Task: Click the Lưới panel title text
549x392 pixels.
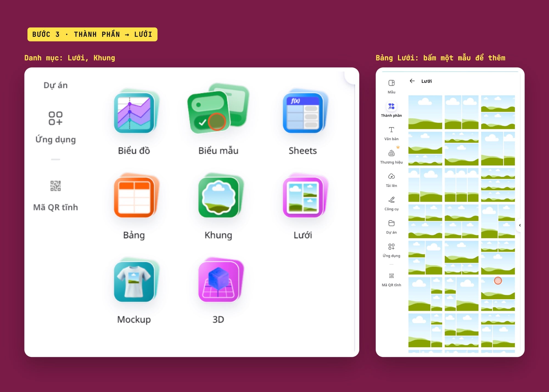Action: point(426,81)
